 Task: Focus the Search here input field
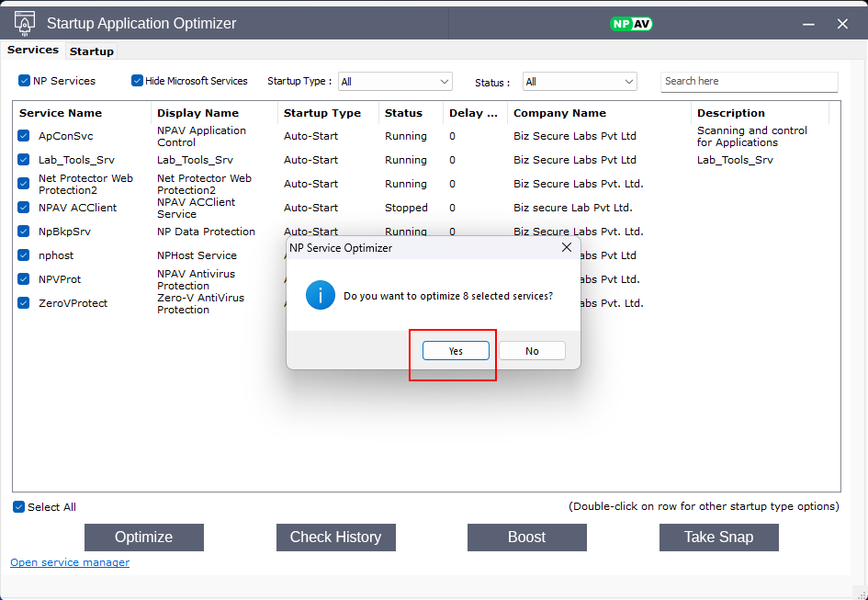tap(749, 82)
